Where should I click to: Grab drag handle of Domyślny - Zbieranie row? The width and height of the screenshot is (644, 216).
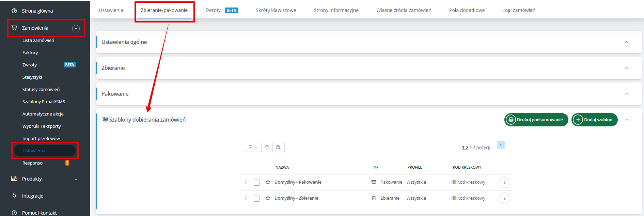[x=246, y=198]
